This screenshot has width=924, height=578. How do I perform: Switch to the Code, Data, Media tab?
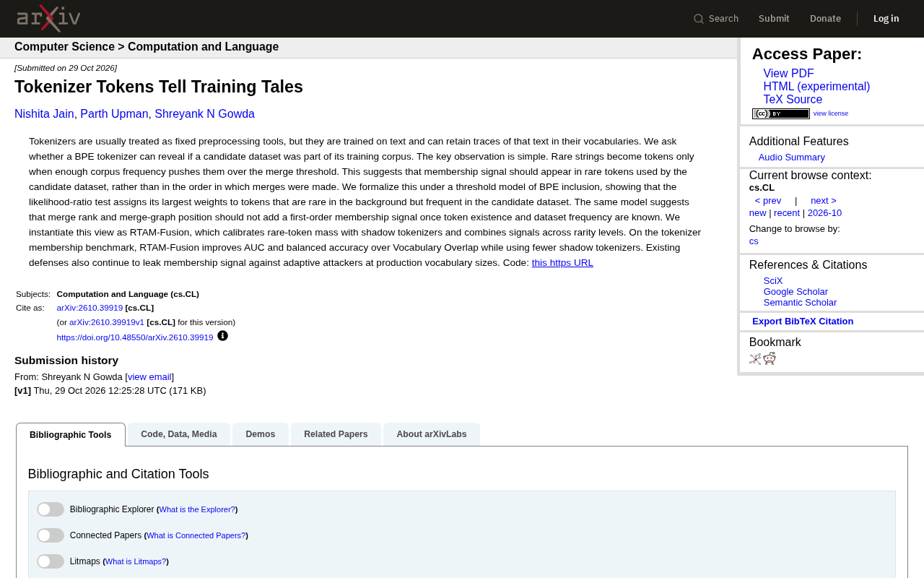tap(179, 434)
